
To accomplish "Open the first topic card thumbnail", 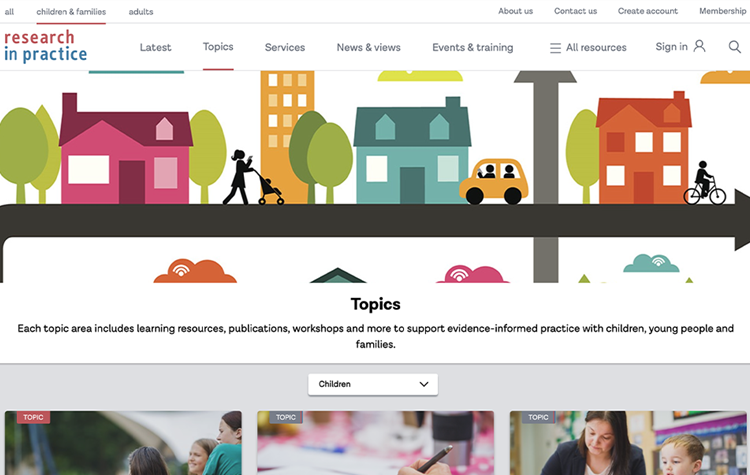I will 123,443.
